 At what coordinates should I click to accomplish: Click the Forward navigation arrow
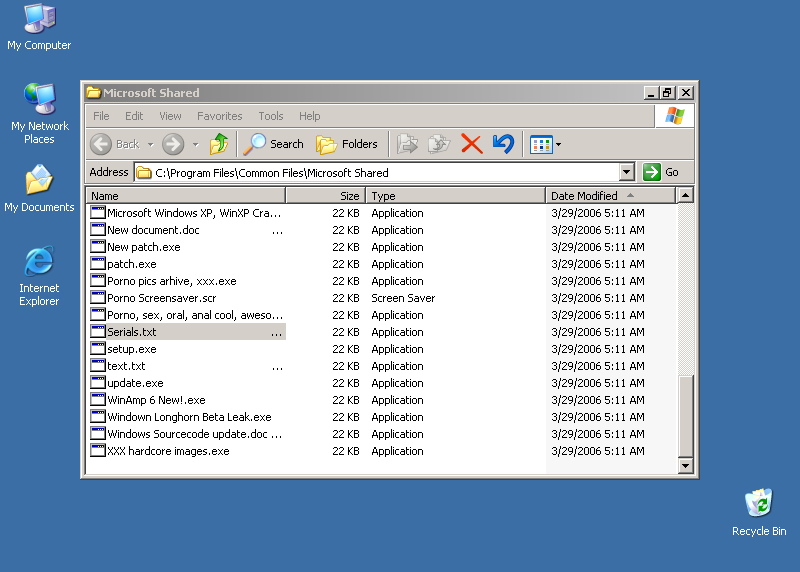pyautogui.click(x=173, y=144)
